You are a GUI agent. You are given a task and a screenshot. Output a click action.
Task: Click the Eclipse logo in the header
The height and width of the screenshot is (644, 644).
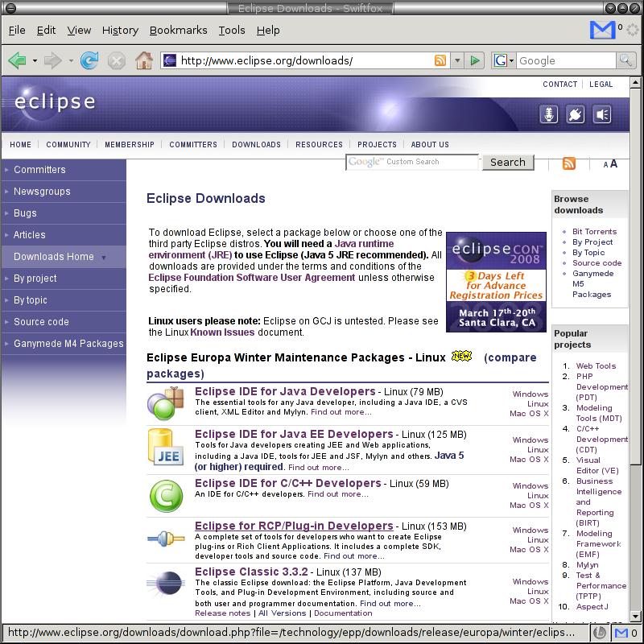pyautogui.click(x=55, y=101)
